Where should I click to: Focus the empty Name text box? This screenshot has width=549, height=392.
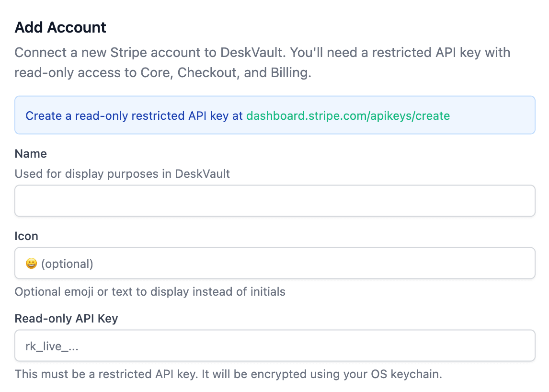point(274,200)
